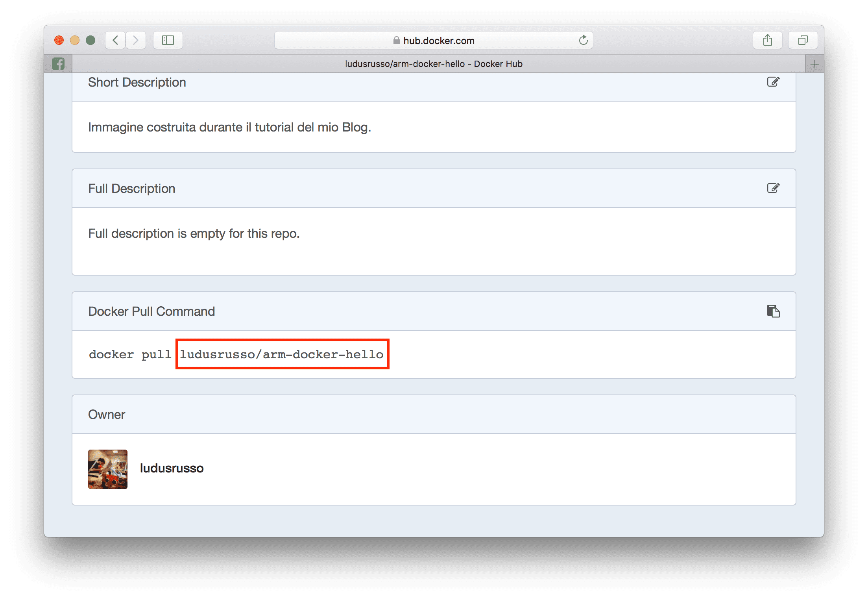Toggle the Safari sidebar
Viewport: 868px width, 600px height.
[168, 40]
